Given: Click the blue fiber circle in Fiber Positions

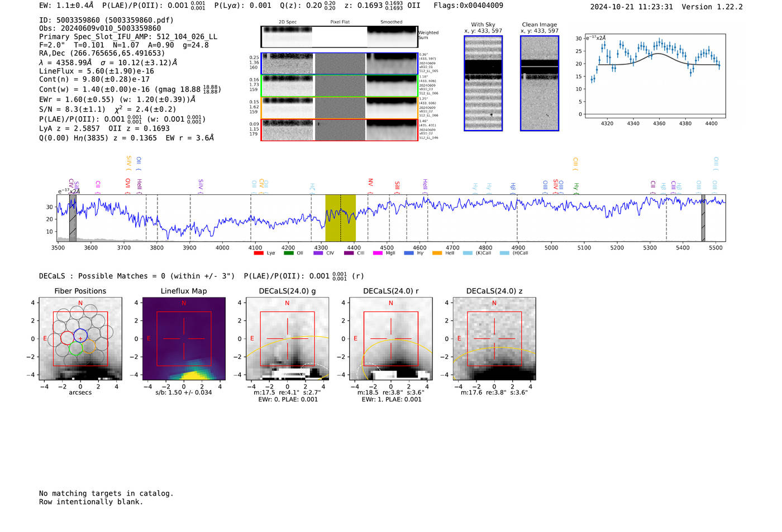Looking at the screenshot, I should click(x=80, y=336).
